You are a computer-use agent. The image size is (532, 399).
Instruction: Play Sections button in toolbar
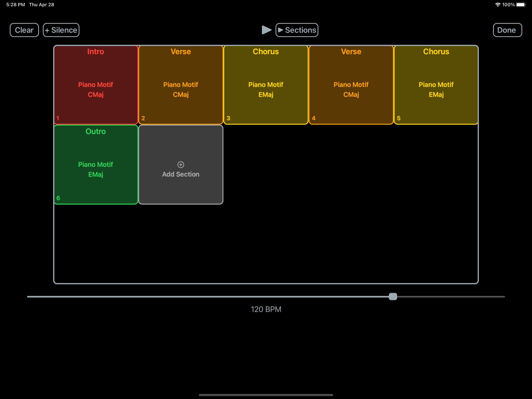coord(297,30)
